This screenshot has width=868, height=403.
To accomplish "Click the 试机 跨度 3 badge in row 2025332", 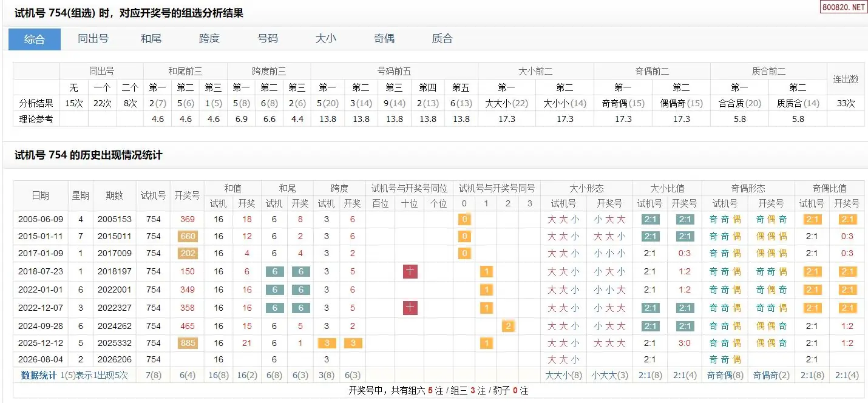I will [327, 343].
